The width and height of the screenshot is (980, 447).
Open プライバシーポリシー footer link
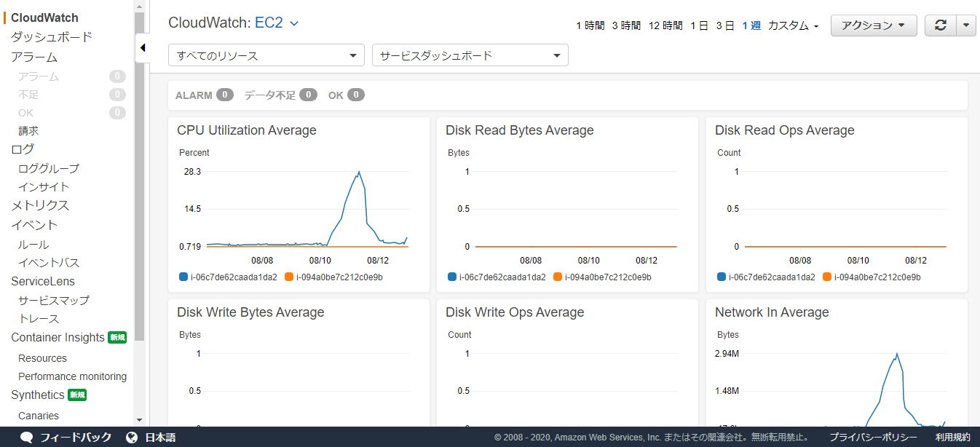coord(873,438)
